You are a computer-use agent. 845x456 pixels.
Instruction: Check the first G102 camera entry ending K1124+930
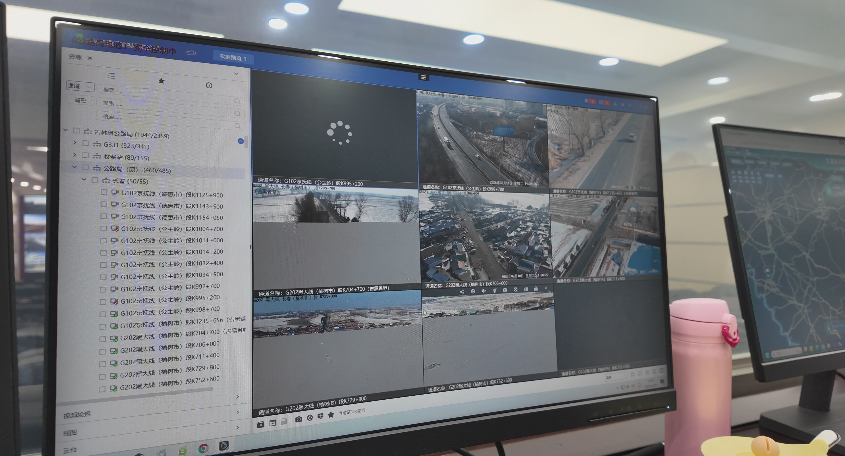(103, 193)
